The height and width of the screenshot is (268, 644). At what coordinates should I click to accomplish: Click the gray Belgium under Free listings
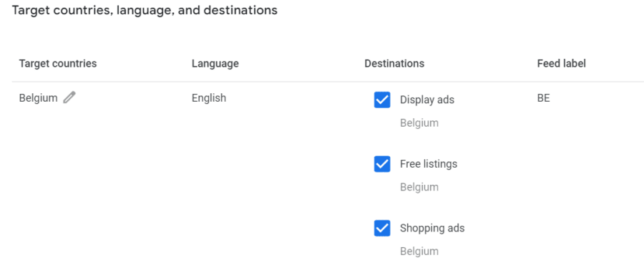pyautogui.click(x=419, y=187)
